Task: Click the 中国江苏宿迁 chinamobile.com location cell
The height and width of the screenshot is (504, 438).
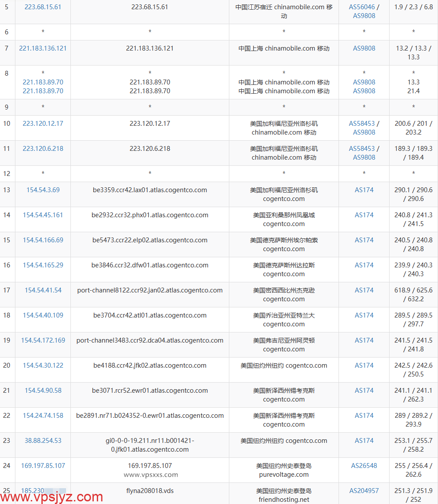Action: click(x=283, y=11)
